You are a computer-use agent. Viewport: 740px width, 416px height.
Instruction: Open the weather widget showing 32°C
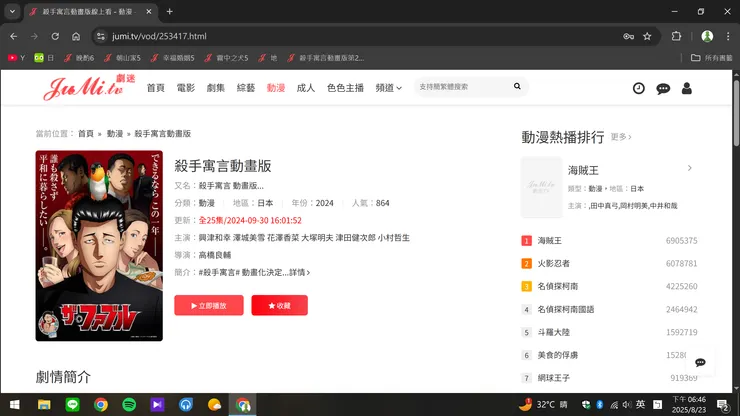[x=543, y=405]
